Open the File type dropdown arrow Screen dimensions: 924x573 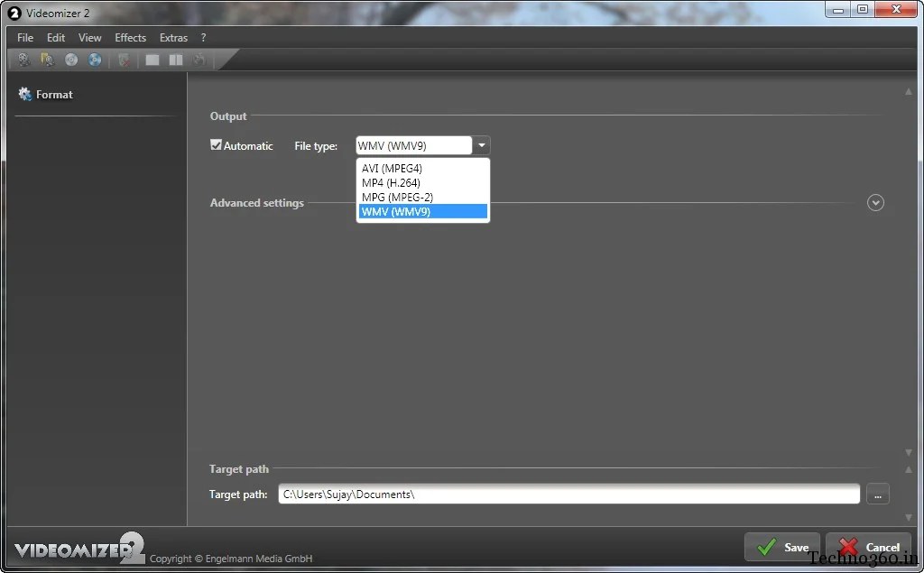click(482, 145)
